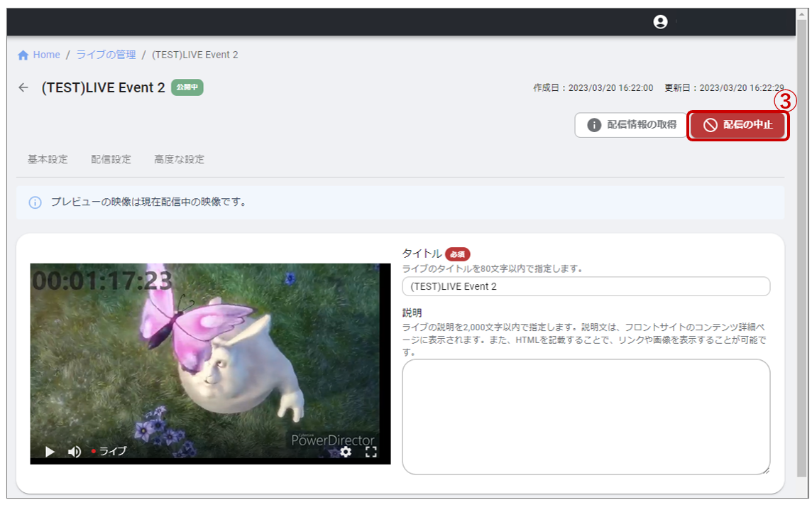The width and height of the screenshot is (812, 505).
Task: Switch to the 配信設定 tab
Action: click(111, 159)
